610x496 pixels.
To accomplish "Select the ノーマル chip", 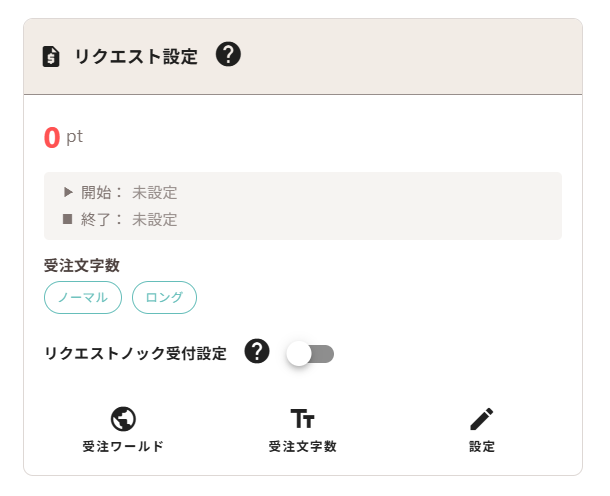I will (x=83, y=298).
